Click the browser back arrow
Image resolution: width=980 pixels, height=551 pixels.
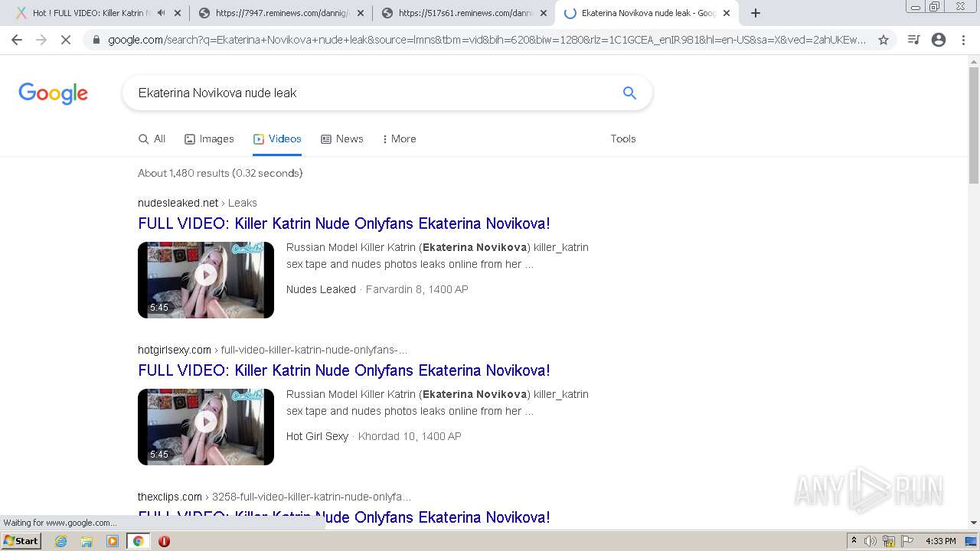click(x=17, y=40)
